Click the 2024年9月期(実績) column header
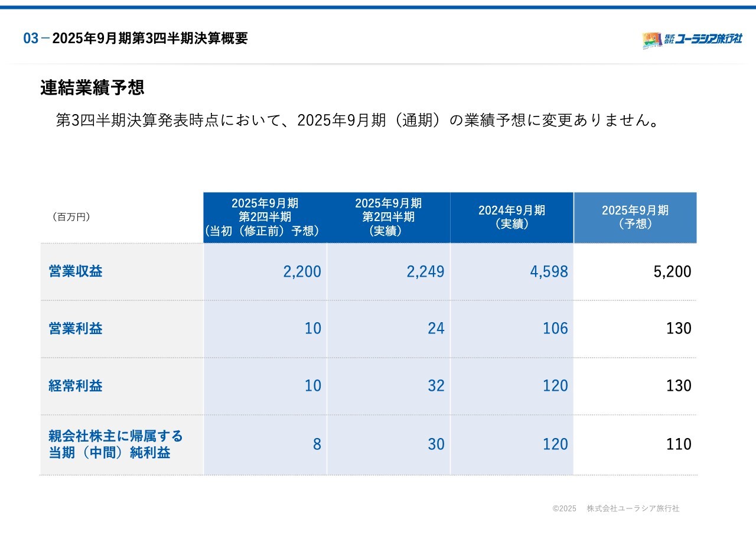This screenshot has width=756, height=535. 511,218
